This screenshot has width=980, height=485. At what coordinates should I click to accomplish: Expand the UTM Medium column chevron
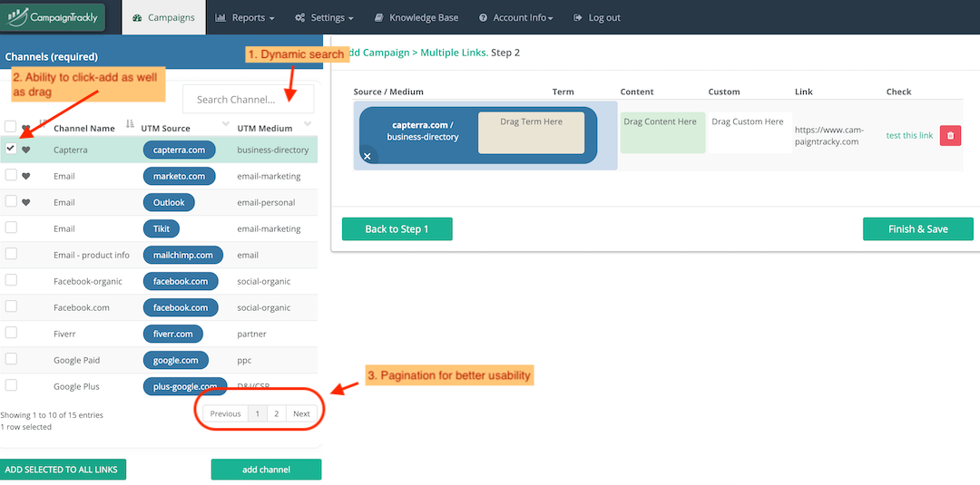click(x=308, y=123)
